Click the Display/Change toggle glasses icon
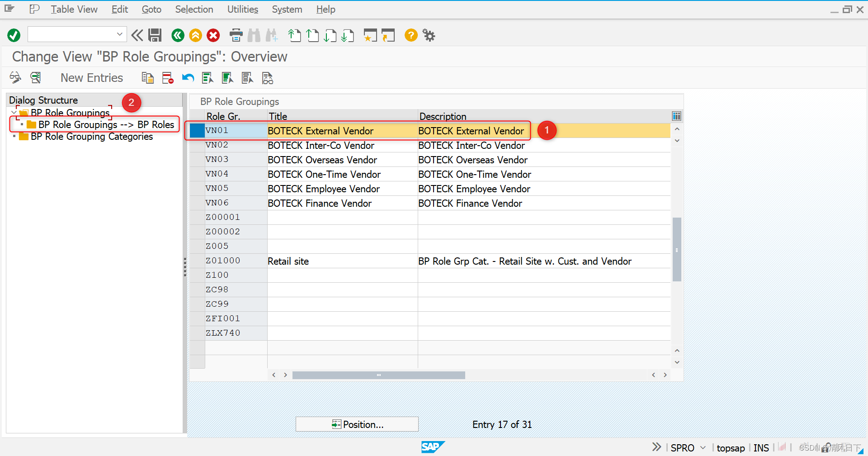This screenshot has height=456, width=868. 15,78
